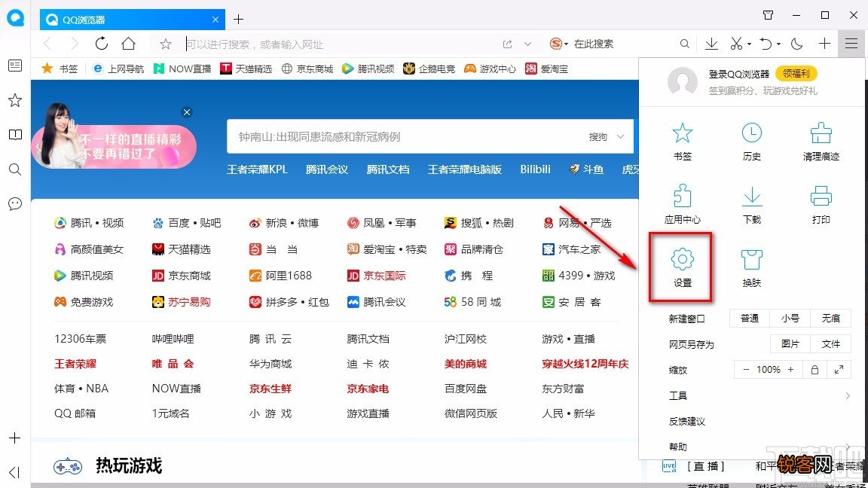Save page as 文件
868x488 pixels.
coord(830,343)
